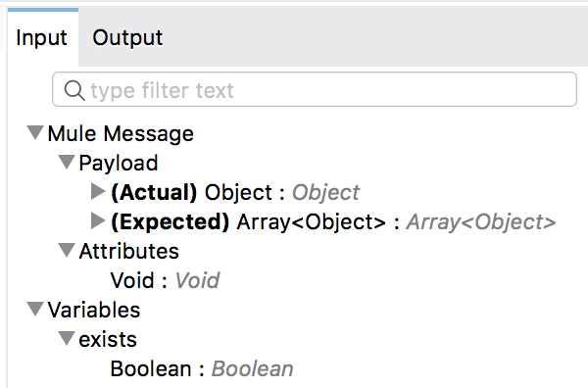Focus the type filter text field
588x388 pixels.
(x=315, y=89)
